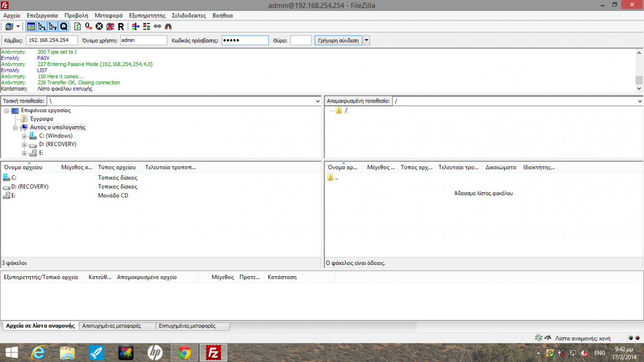
Task: Open the Βοήθεια menu
Action: tap(223, 16)
